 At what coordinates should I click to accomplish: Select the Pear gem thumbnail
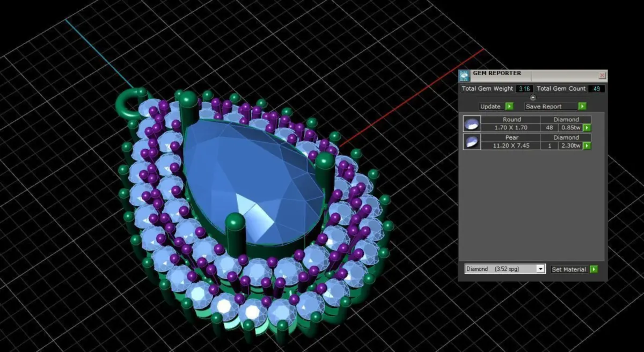point(471,142)
